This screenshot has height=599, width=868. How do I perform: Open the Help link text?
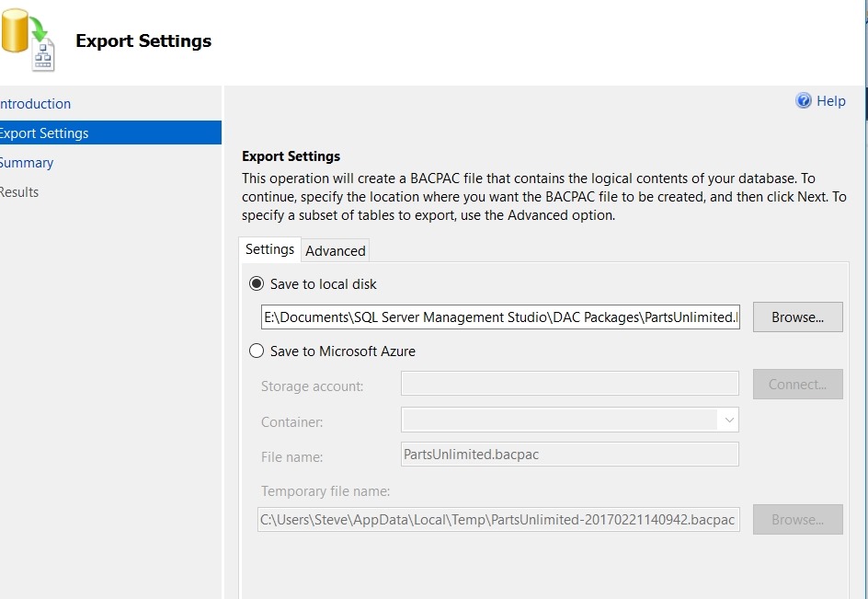coord(830,101)
